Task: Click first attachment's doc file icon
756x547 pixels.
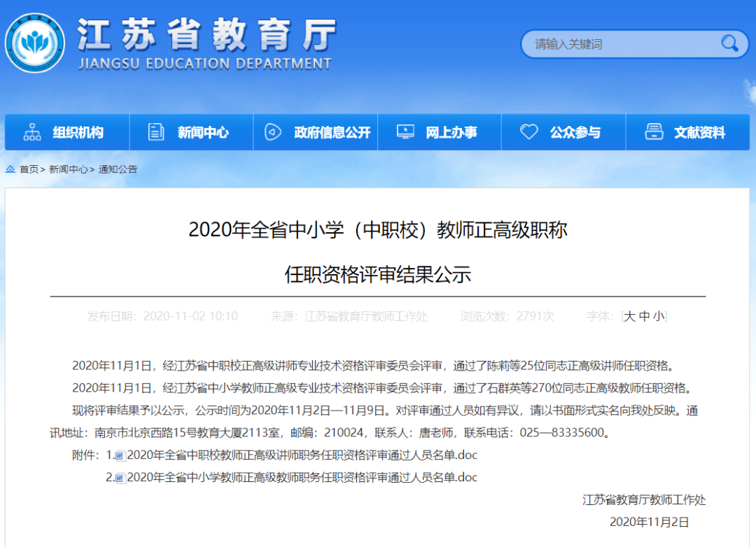Action: coord(120,456)
